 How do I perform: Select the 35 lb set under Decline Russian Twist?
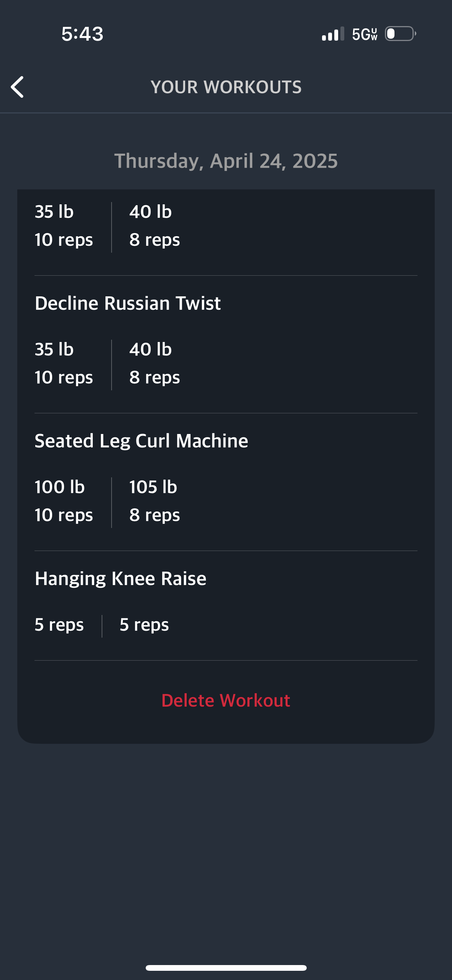[64, 363]
